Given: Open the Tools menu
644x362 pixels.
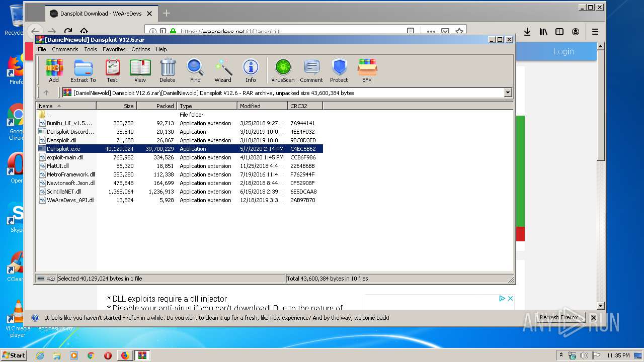Looking at the screenshot, I should click(91, 49).
